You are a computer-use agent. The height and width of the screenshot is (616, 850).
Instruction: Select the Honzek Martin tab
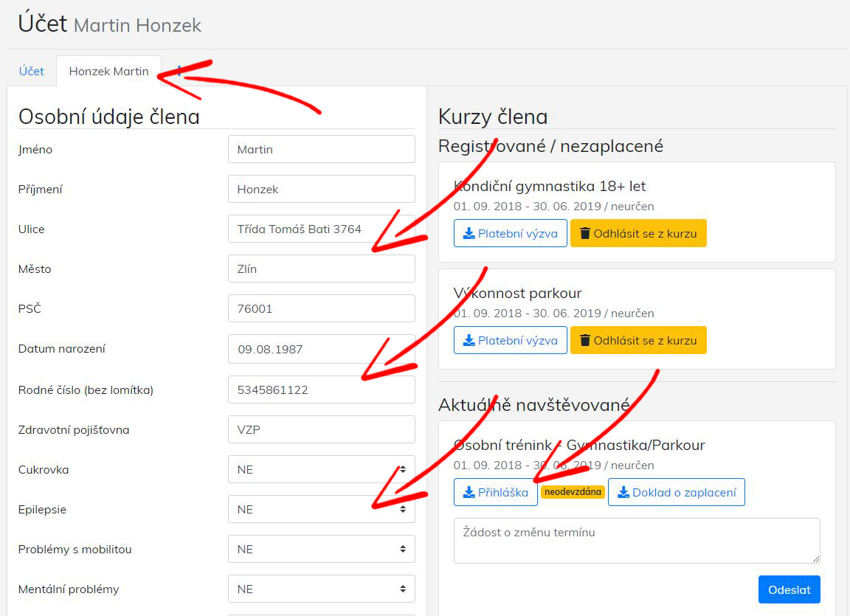click(108, 72)
